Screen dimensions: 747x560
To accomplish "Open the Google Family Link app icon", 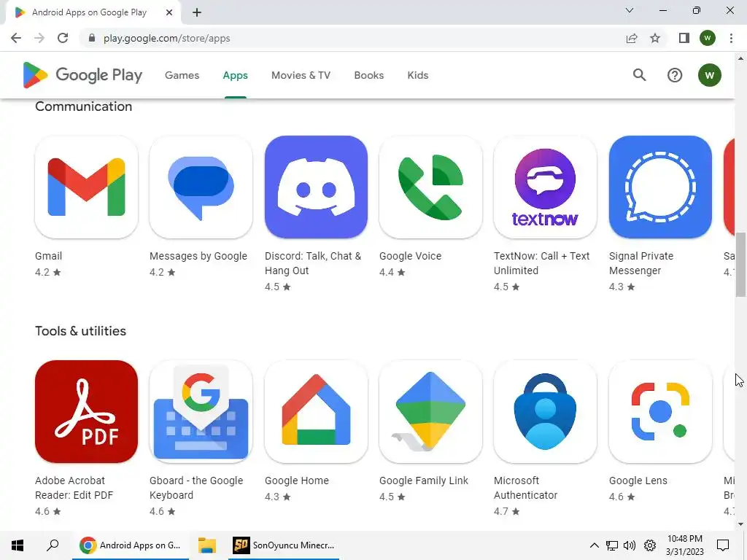I will [430, 411].
